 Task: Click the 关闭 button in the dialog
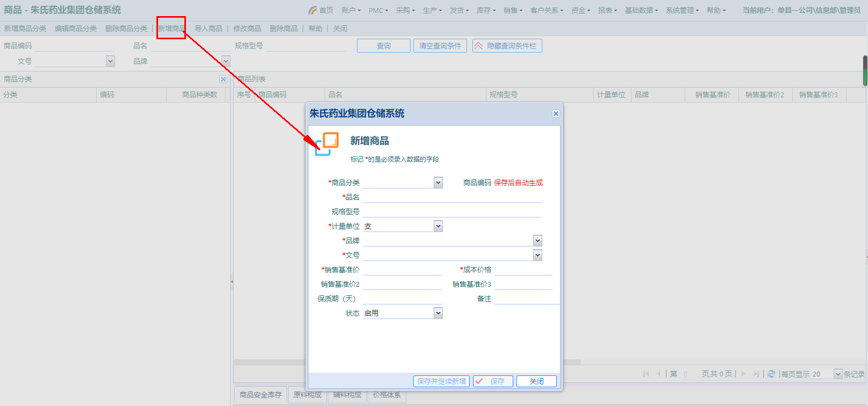(x=536, y=381)
